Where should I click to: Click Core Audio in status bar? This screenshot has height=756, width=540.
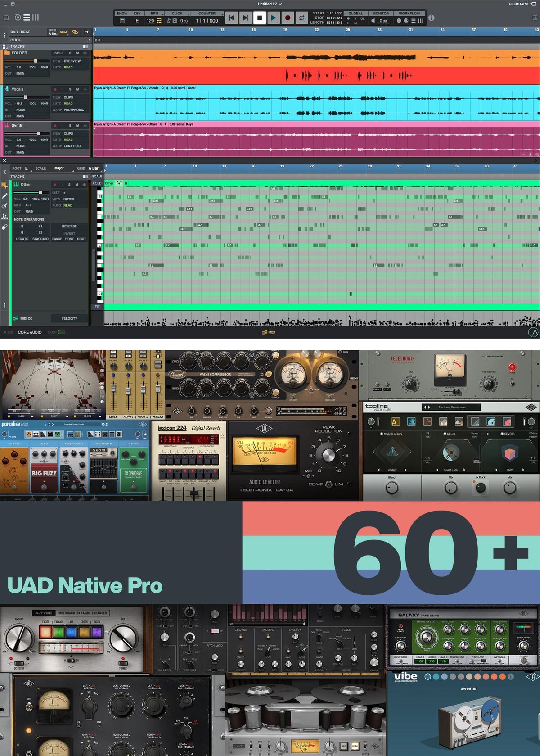click(x=30, y=332)
